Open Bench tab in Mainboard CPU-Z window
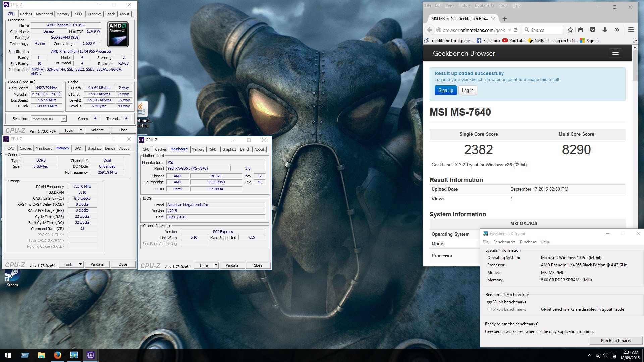 (x=245, y=149)
